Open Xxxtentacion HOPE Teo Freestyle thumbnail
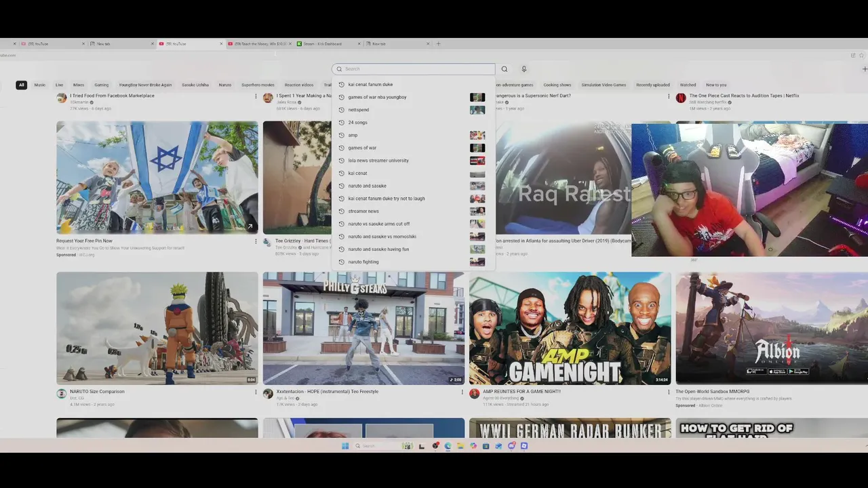The image size is (868, 488). point(363,329)
